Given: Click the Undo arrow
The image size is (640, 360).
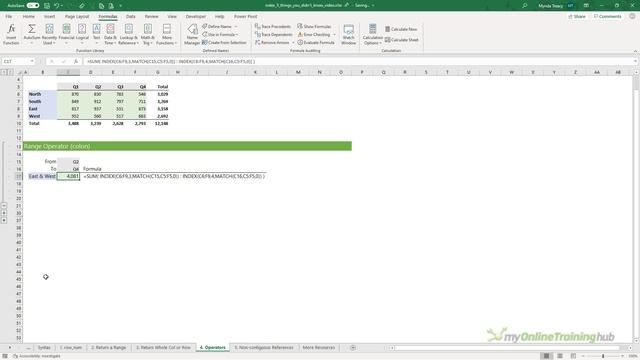Looking at the screenshot, I should pos(57,5).
